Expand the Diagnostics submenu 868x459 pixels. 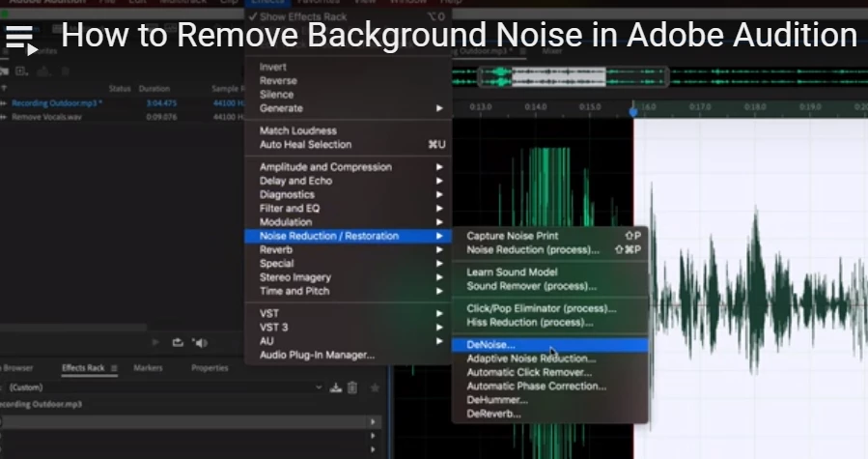(x=348, y=194)
